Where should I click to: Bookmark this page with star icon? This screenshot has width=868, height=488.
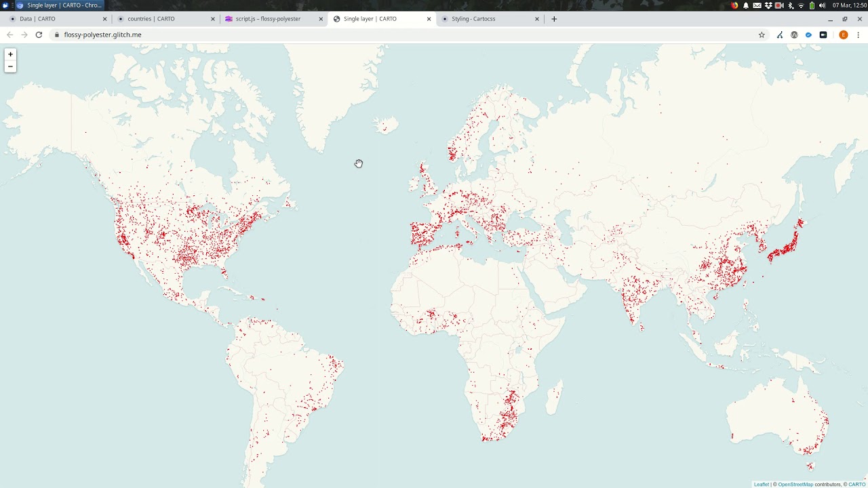click(x=762, y=35)
